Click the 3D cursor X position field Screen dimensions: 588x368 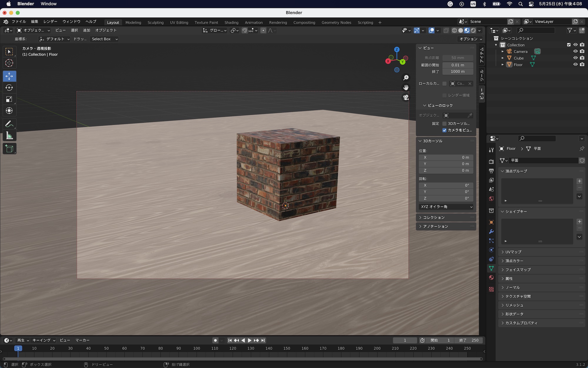click(446, 158)
